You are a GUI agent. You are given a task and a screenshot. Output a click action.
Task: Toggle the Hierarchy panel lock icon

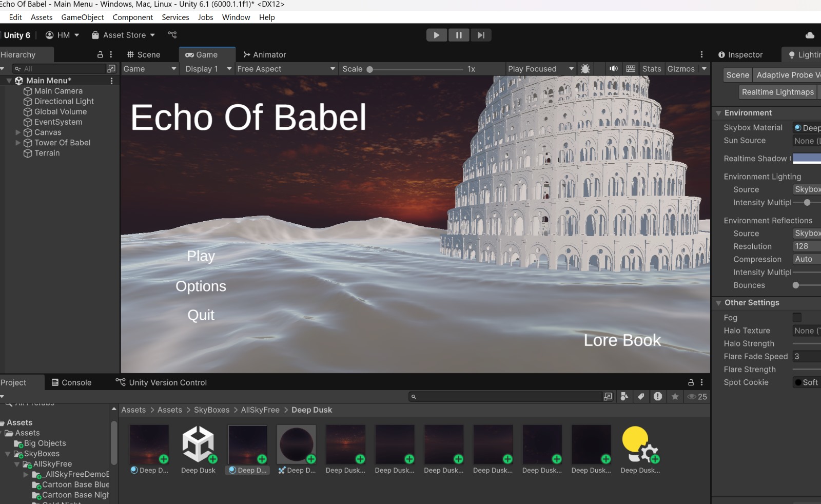pyautogui.click(x=100, y=54)
